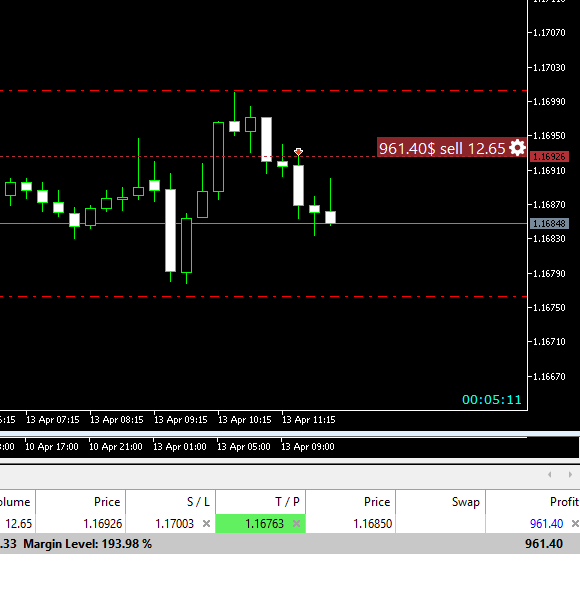Click the 10 Apr 17:00 lower time label
Image resolution: width=580 pixels, height=589 pixels.
(x=52, y=447)
